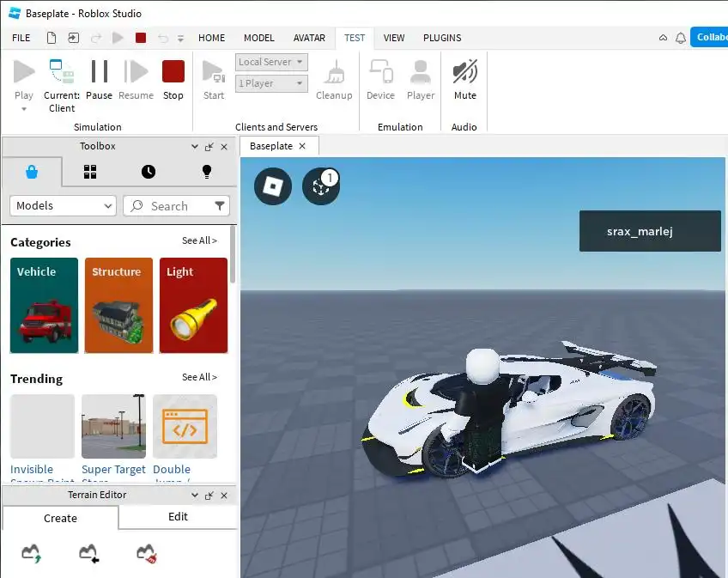Switch to Terrain Editor Edit tab

(x=178, y=517)
